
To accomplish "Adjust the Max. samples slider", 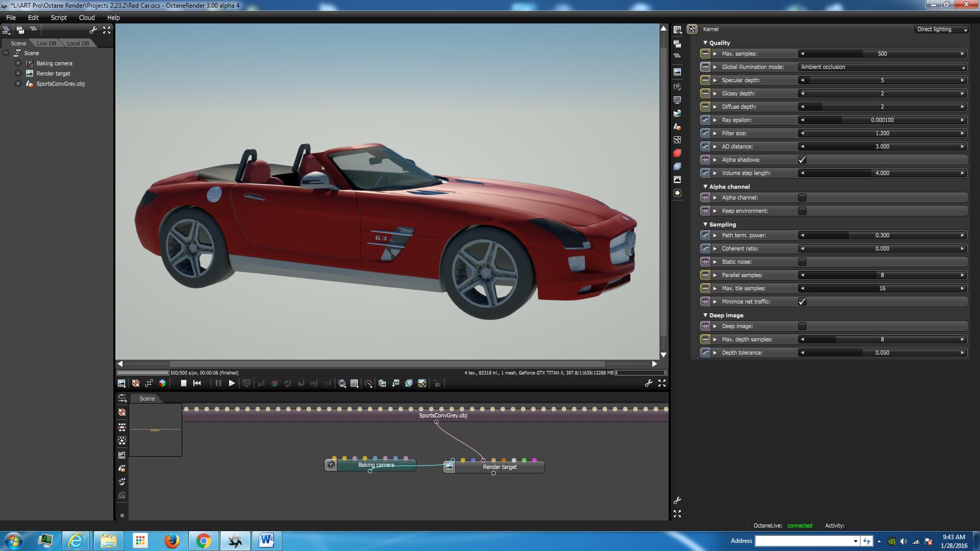I will tap(882, 54).
